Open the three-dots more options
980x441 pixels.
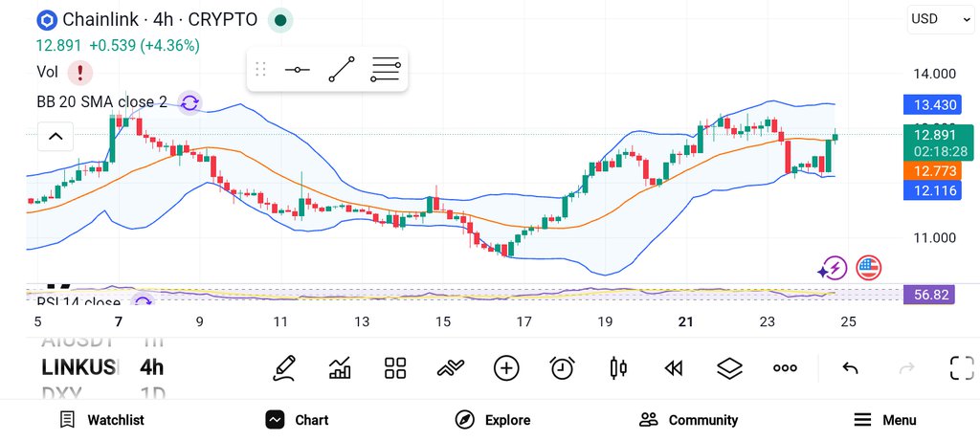(x=785, y=368)
